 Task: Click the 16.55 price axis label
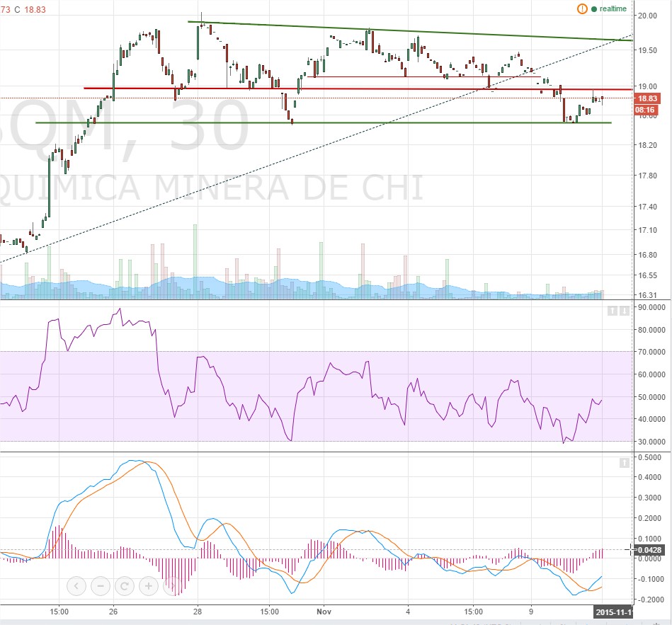647,275
